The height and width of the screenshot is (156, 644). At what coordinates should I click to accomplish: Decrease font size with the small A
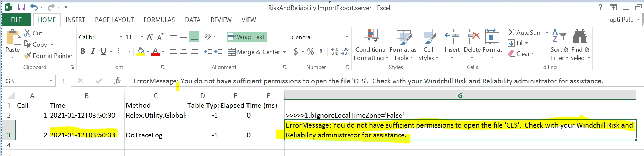(160, 36)
